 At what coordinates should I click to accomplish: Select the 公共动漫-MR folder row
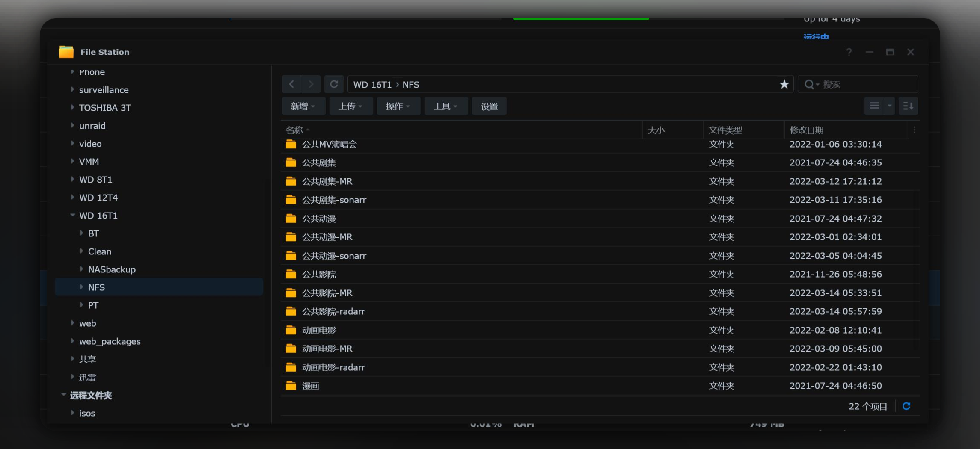600,237
